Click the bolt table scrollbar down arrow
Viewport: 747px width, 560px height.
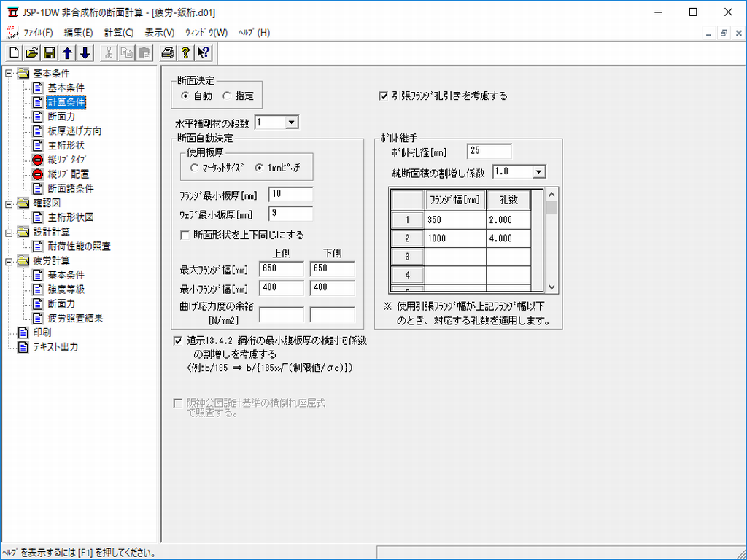click(551, 287)
